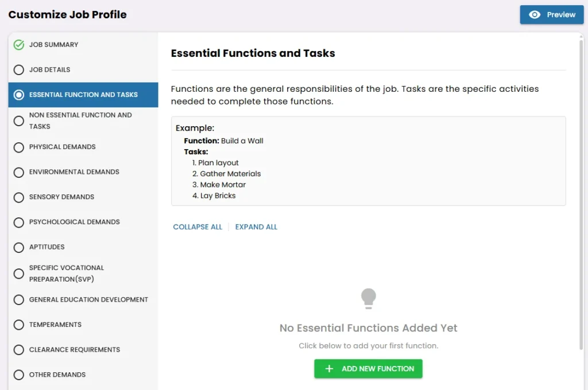Click the plus icon on Add New Function

coord(328,369)
